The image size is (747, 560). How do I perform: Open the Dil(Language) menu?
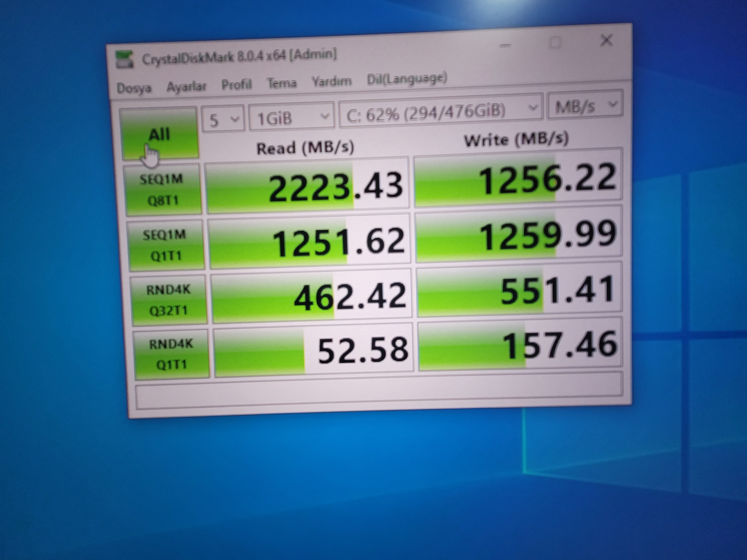click(x=407, y=79)
